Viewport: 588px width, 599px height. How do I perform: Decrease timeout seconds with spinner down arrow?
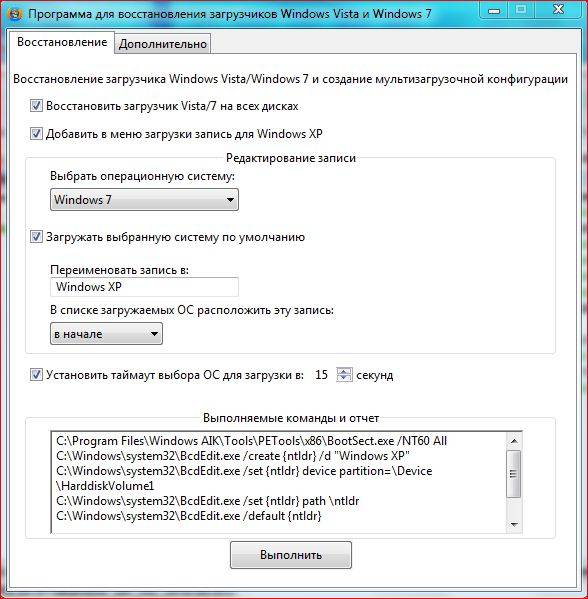[x=344, y=378]
